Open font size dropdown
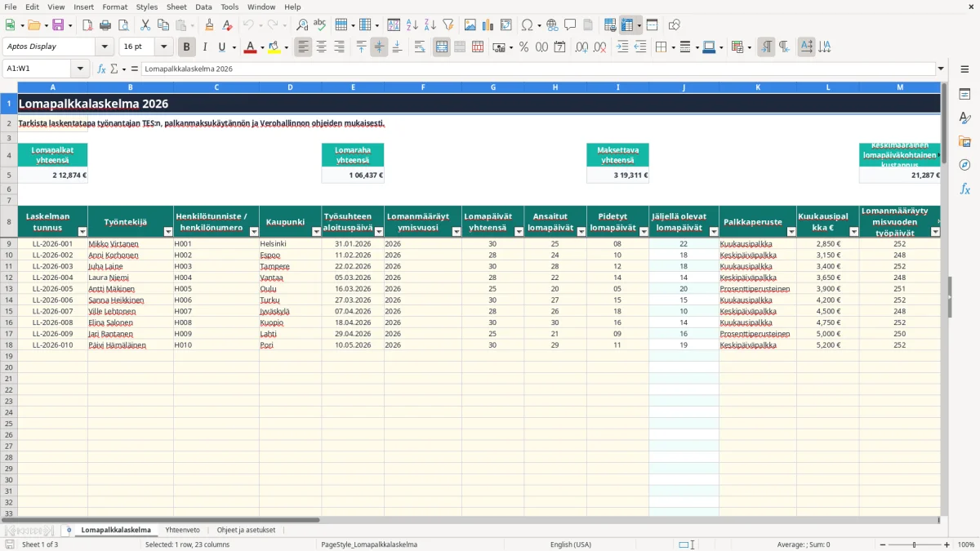The image size is (980, 551). [163, 47]
